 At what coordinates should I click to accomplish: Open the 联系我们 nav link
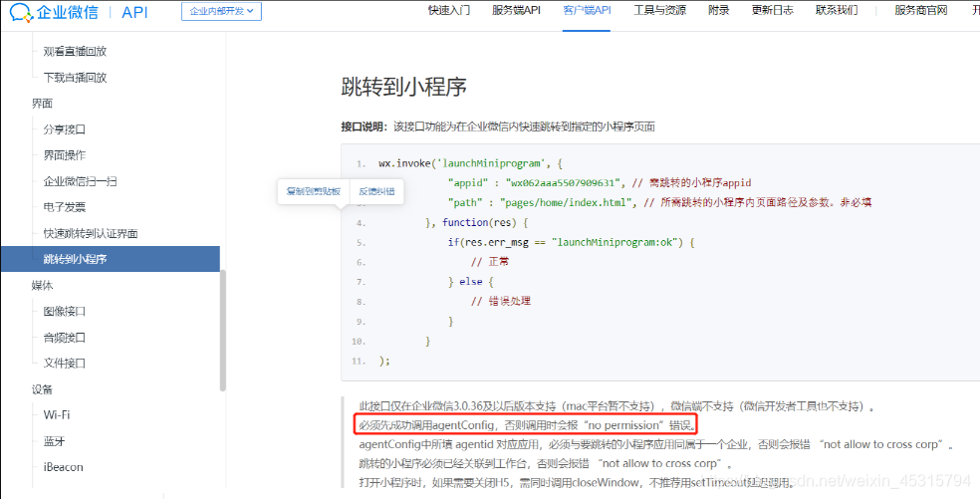(837, 11)
